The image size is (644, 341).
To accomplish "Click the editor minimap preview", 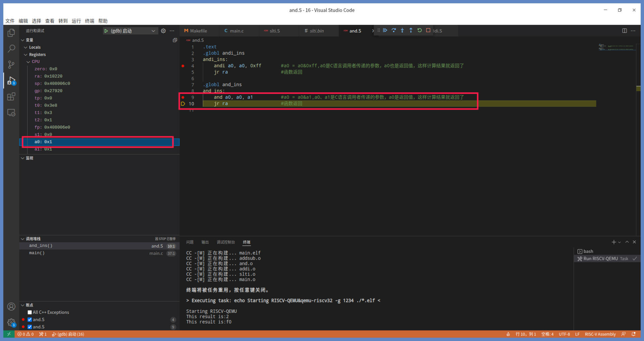I will (x=616, y=47).
